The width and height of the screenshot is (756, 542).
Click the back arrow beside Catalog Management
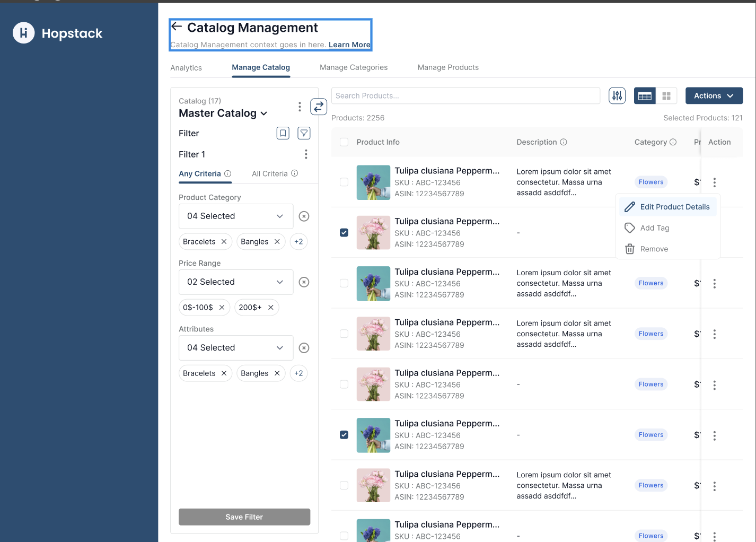point(177,27)
